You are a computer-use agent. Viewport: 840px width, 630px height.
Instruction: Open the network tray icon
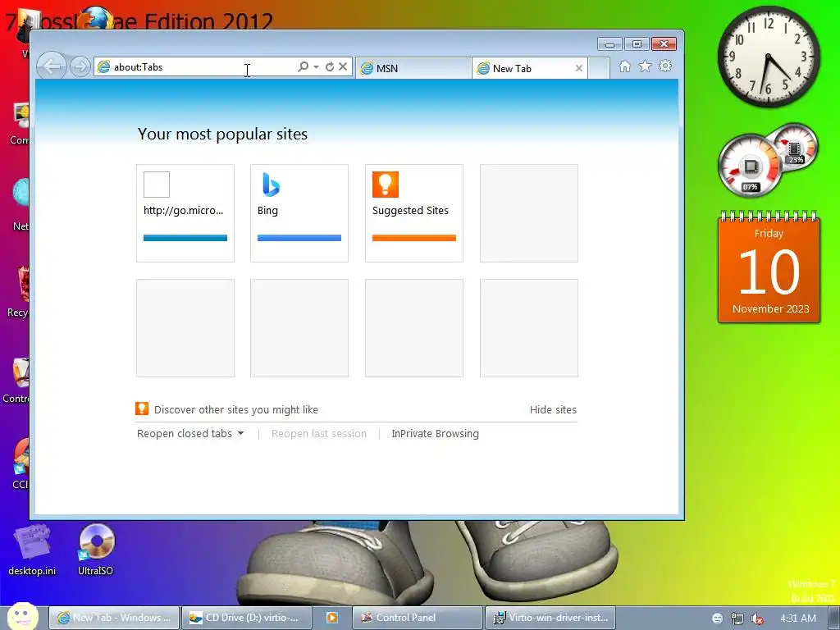737,619
